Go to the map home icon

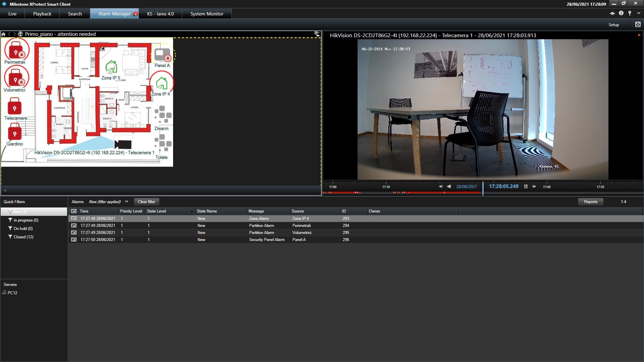point(3,34)
